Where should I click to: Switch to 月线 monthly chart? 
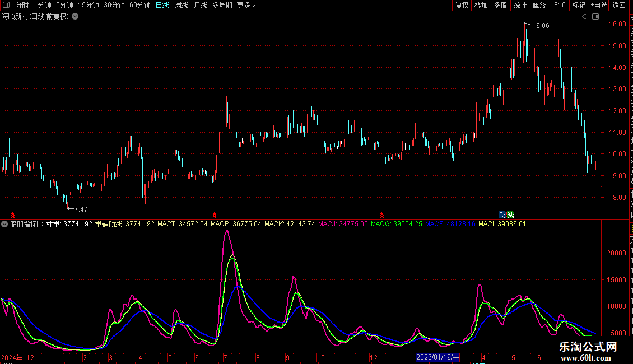click(x=200, y=5)
